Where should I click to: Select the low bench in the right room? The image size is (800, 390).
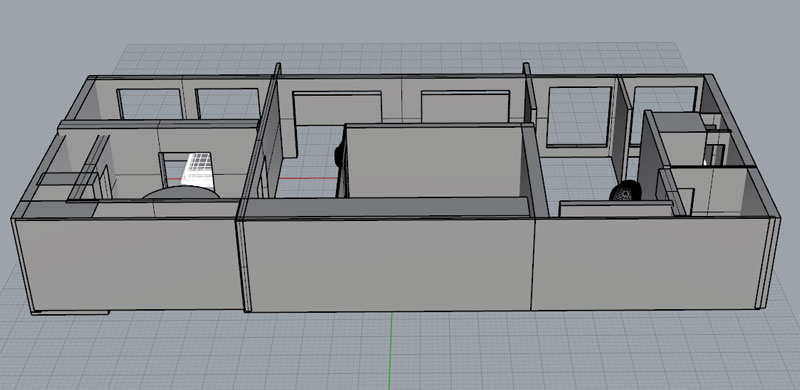616,209
